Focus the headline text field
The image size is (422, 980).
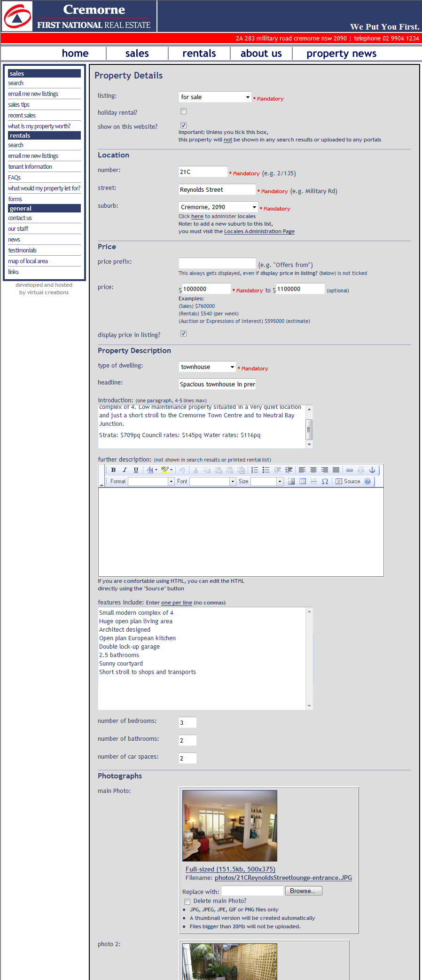coord(217,384)
